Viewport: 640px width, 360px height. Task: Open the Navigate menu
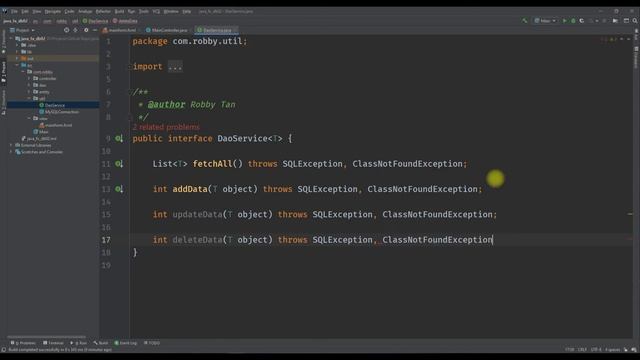53,11
